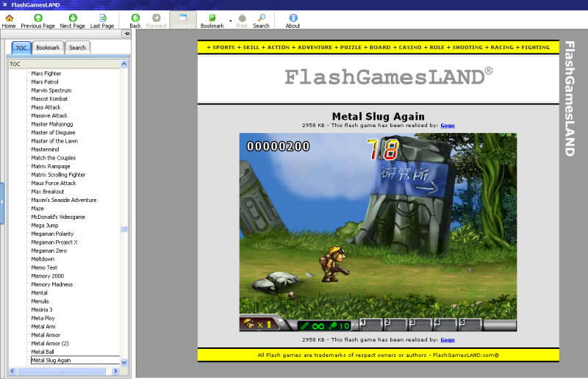Open Matrix Rampage game
Screen dimensions: 588x379
tap(51, 166)
